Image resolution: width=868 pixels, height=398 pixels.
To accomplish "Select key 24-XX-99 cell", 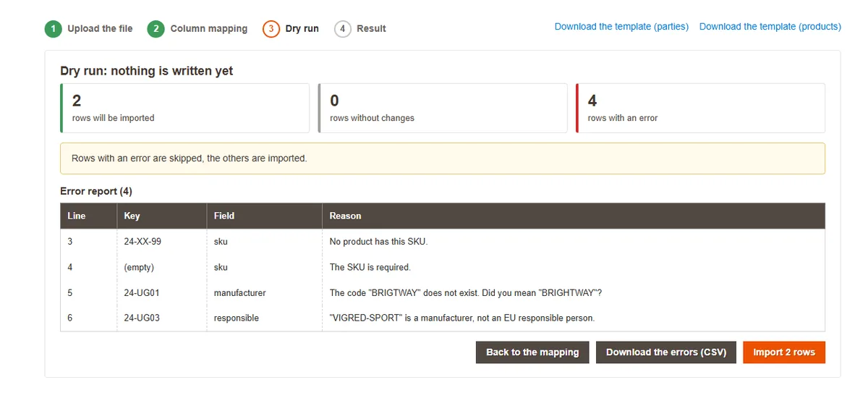I will (162, 242).
